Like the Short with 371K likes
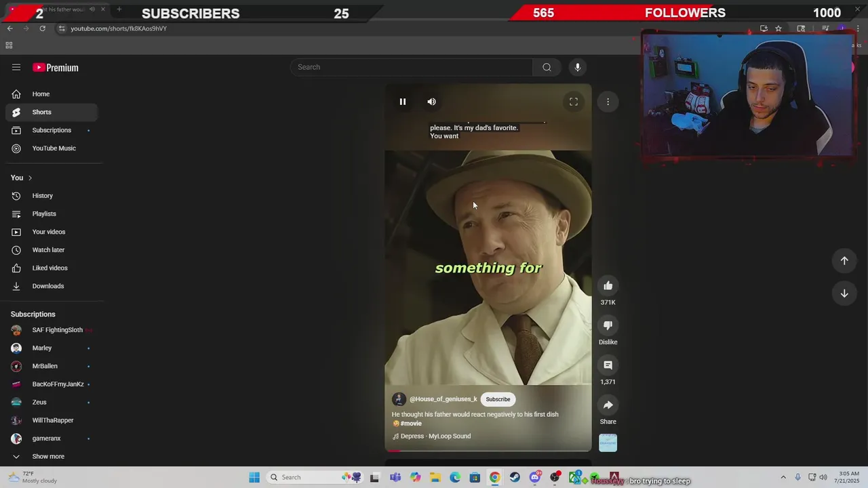Screen dimensions: 868x488 pyautogui.click(x=608, y=285)
